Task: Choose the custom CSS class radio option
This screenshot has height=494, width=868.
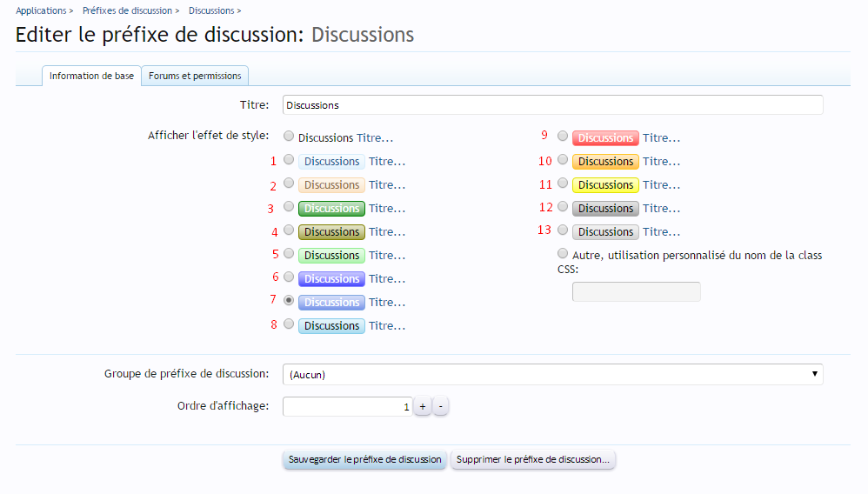Action: tap(563, 254)
